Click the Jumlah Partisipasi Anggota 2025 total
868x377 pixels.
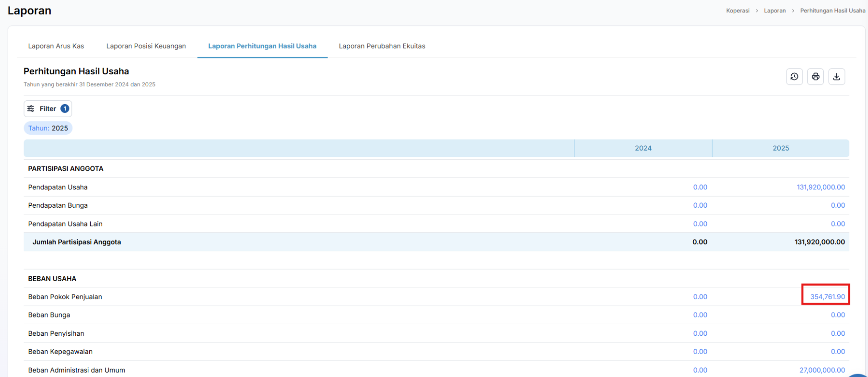[820, 242]
